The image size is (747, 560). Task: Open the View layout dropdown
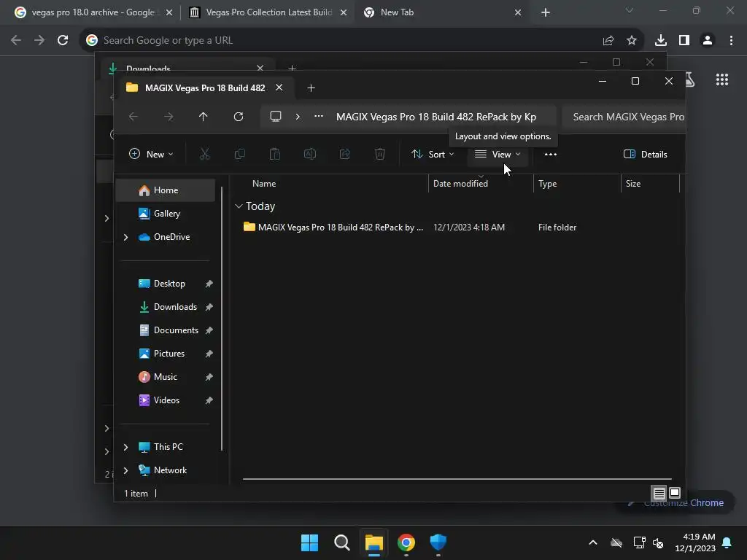498,155
